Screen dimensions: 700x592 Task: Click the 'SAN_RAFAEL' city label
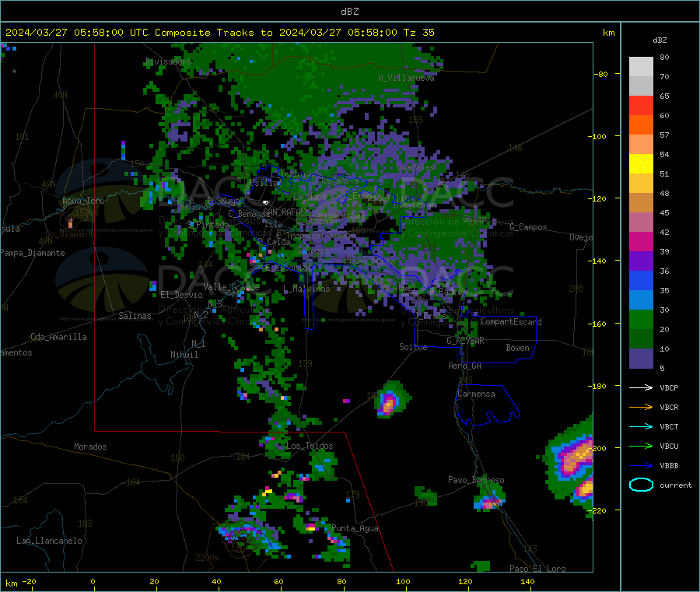point(285,212)
